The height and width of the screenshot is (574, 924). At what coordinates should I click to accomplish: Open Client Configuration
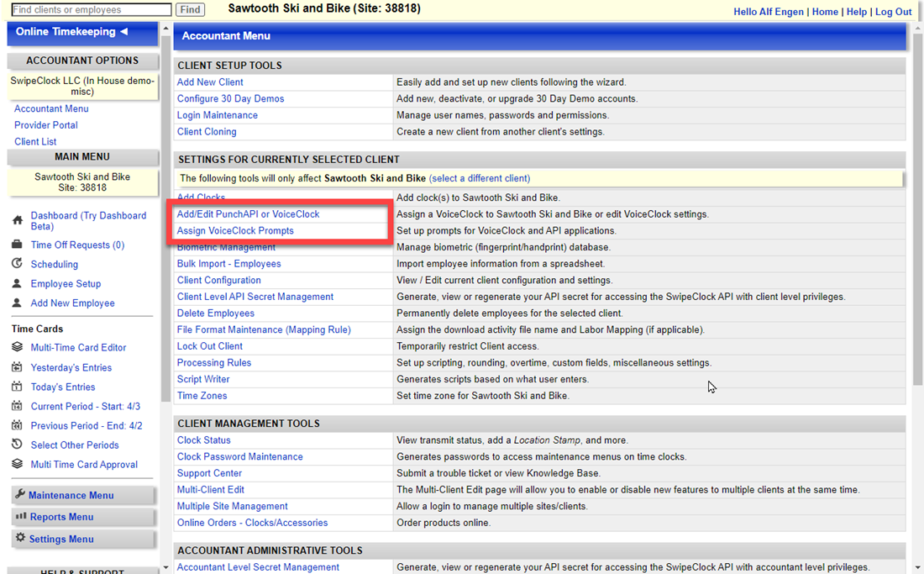(218, 280)
